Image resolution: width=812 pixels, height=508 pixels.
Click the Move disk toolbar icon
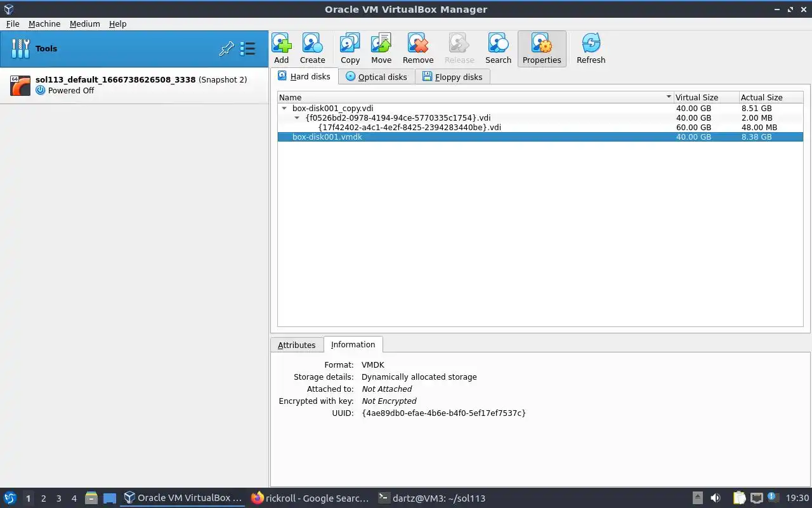pos(381,49)
